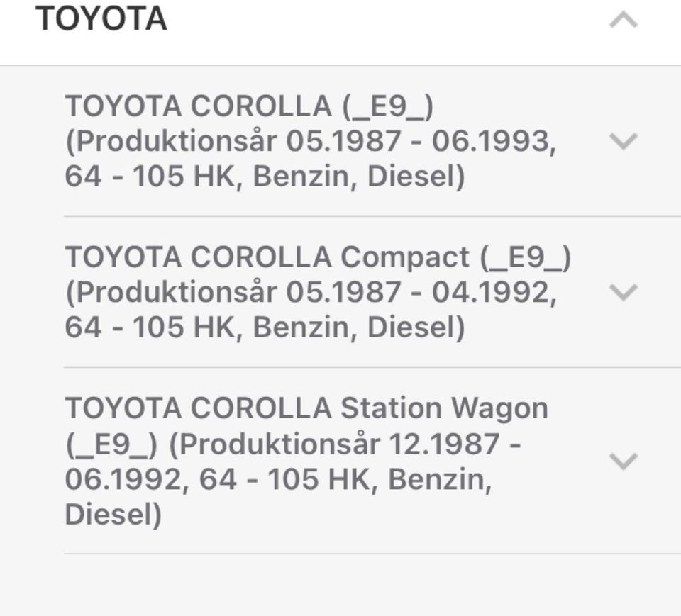Open model produced 05.1987 - 04.1992
This screenshot has height=616, width=681.
(x=311, y=293)
